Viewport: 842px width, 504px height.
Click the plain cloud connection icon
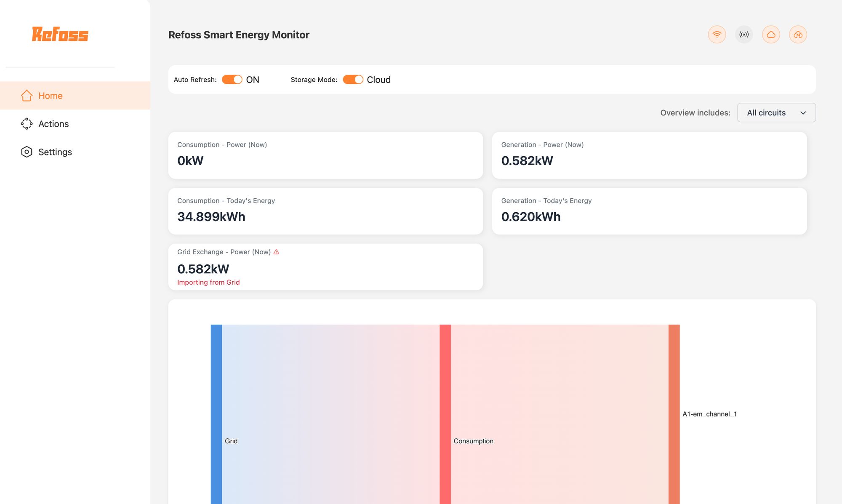tap(771, 35)
